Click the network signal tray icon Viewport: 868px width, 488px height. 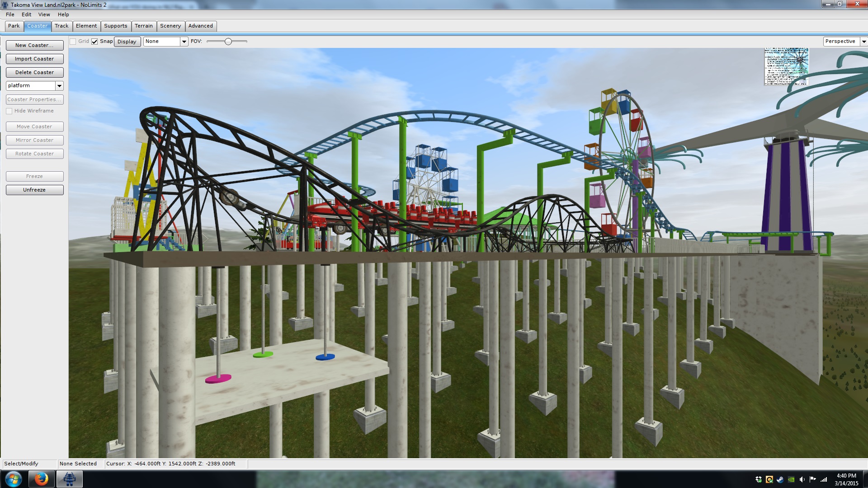[824, 479]
